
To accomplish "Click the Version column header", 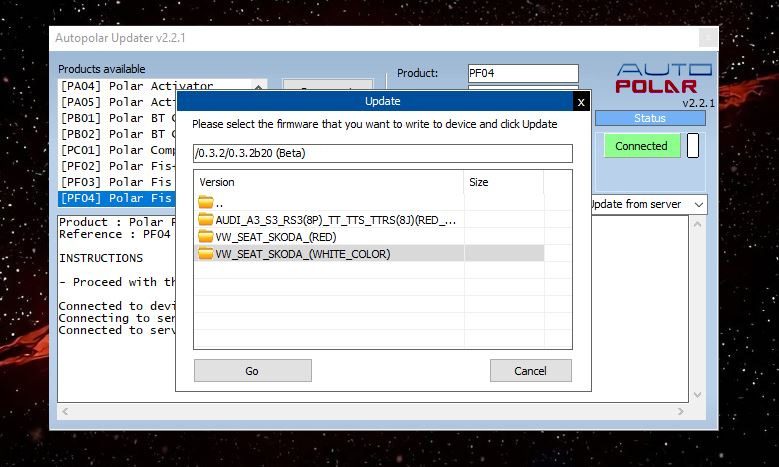I will click(x=329, y=182).
